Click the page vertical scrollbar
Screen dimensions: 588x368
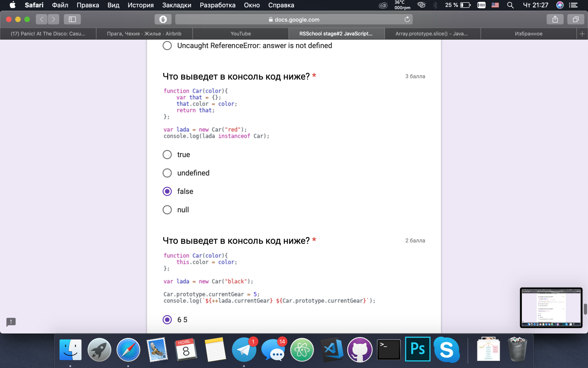coord(585,309)
